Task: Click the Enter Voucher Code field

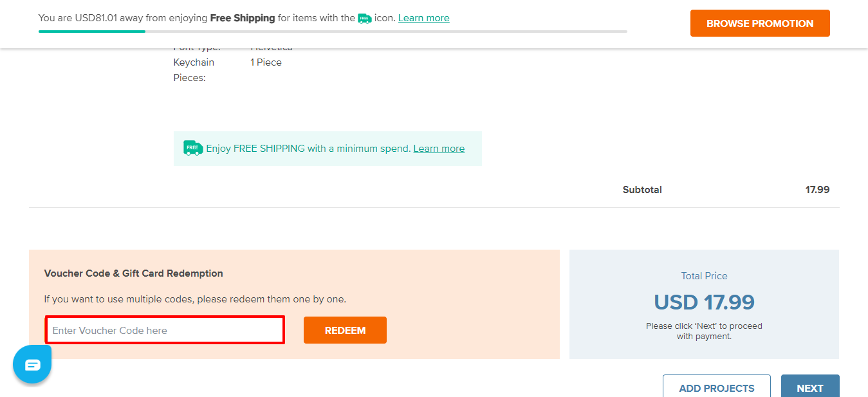Action: click(x=165, y=330)
